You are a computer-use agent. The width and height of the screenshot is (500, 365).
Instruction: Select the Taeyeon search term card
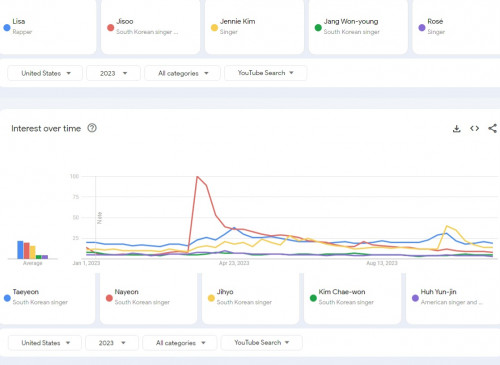47,298
